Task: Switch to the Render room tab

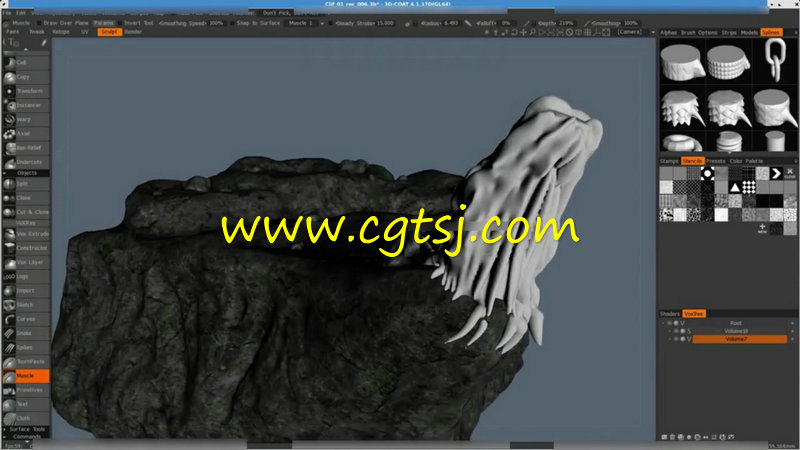Action: pos(133,32)
